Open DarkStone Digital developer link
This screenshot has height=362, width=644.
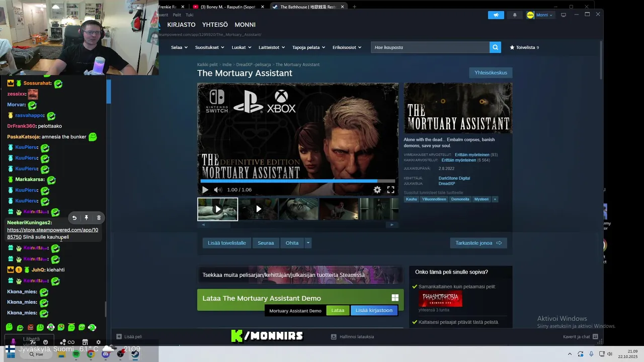[454, 178]
